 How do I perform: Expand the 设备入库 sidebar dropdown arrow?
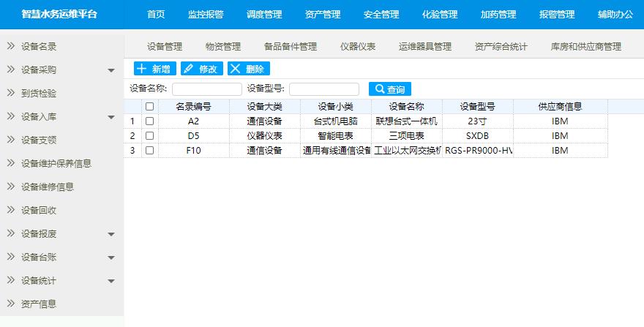pos(111,118)
